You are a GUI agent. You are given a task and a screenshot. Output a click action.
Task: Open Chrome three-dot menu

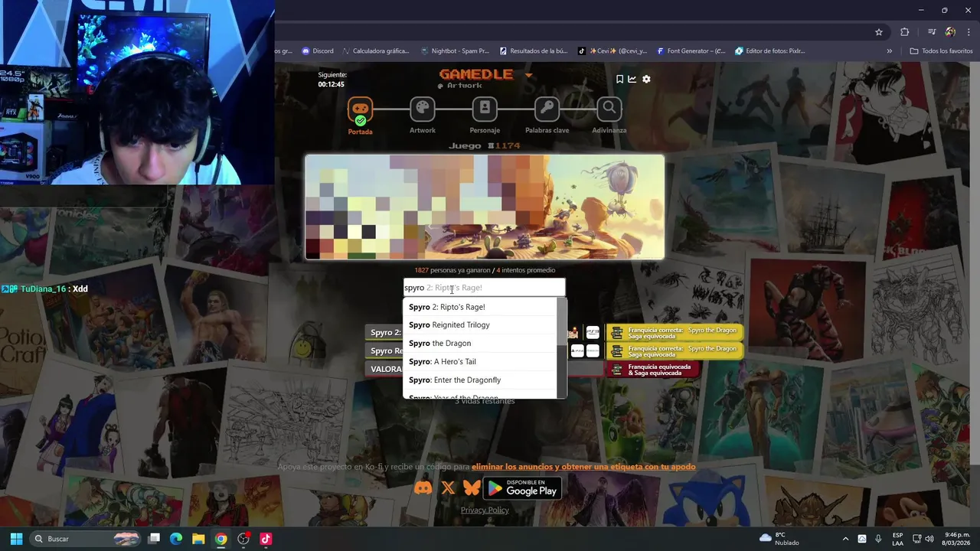coord(969,32)
